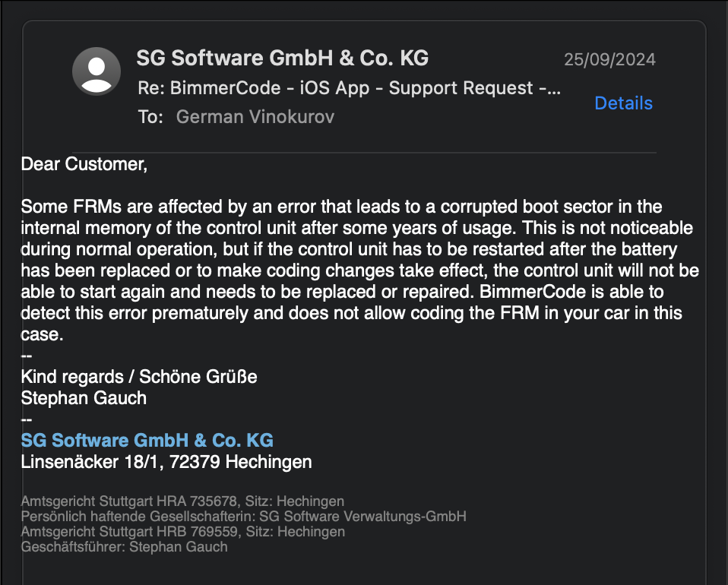The image size is (728, 585).
Task: Open the blue SG Software signature link
Action: pos(147,441)
